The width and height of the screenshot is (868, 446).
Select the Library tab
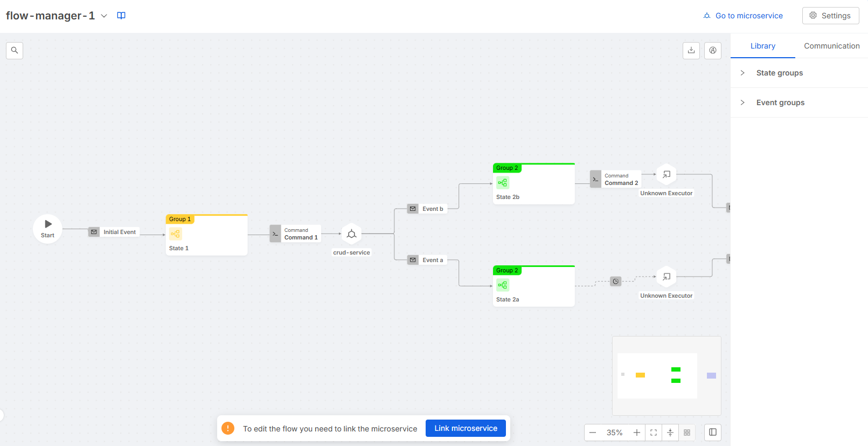click(762, 46)
